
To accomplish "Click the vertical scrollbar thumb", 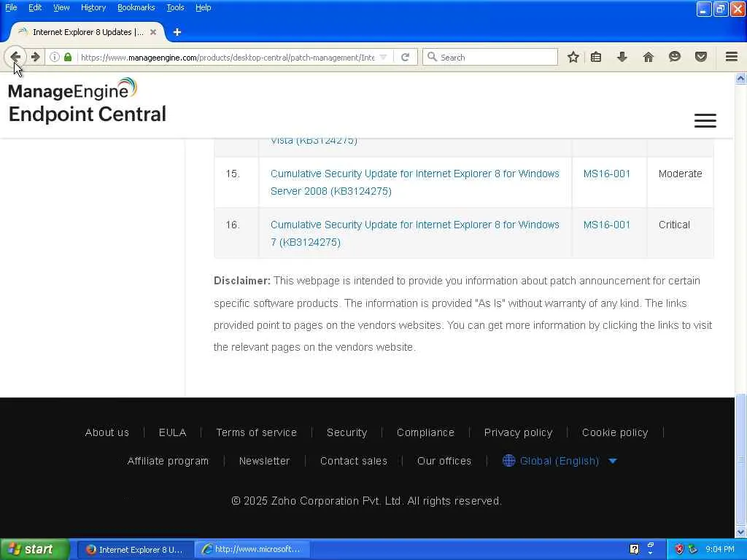I will click(740, 459).
